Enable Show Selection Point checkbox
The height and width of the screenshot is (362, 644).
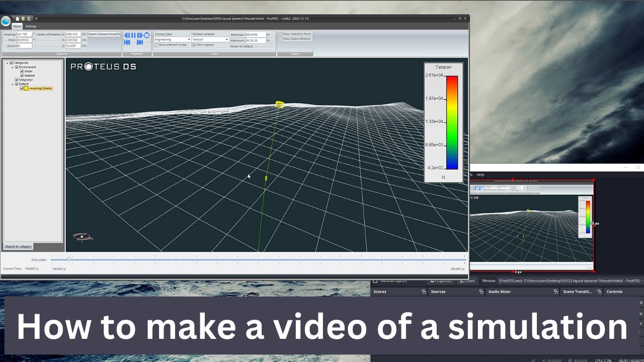point(281,34)
